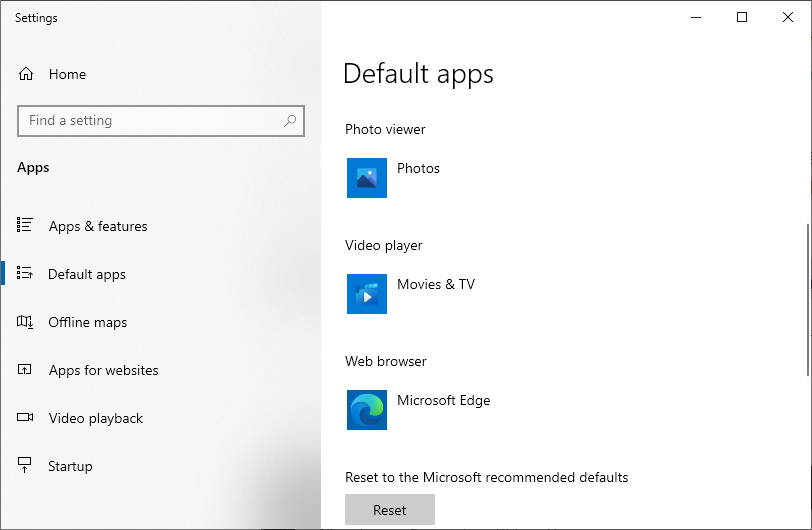812x530 pixels.
Task: Click the Photos app icon
Action: [367, 178]
